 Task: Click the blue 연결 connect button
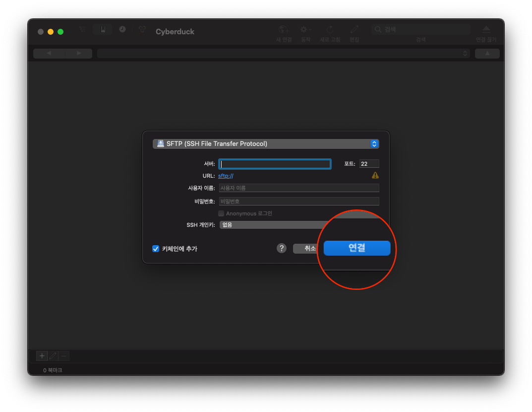point(357,248)
